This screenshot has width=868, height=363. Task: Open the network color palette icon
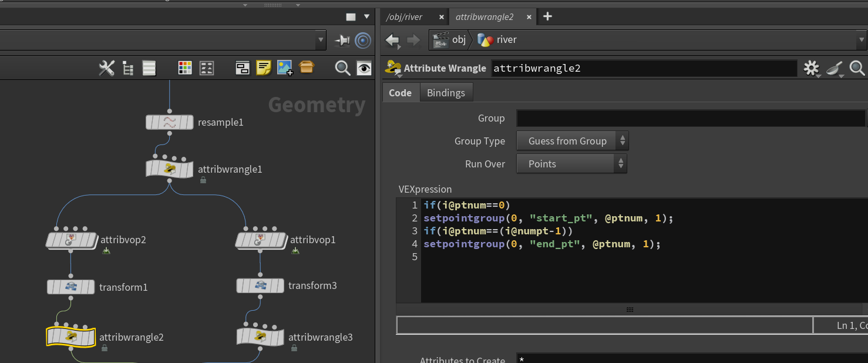click(x=185, y=68)
